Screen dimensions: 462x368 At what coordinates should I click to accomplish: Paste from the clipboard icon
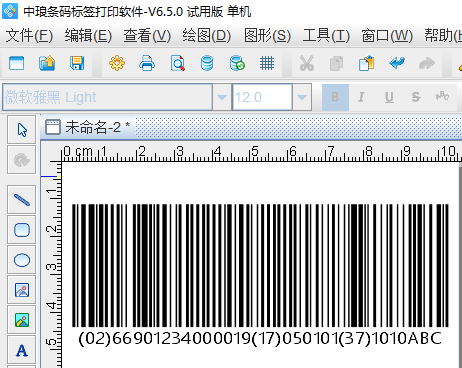pyautogui.click(x=366, y=63)
